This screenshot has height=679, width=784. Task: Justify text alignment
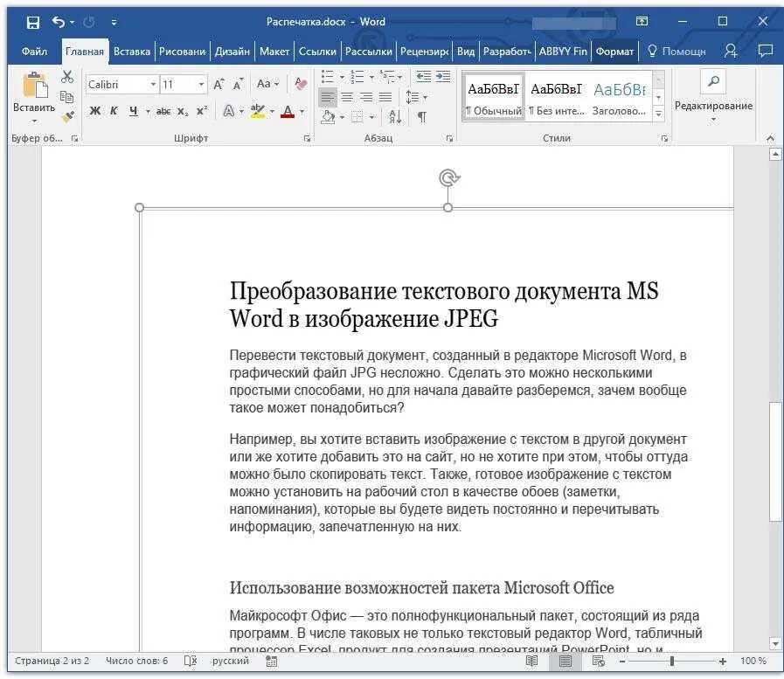(x=385, y=97)
